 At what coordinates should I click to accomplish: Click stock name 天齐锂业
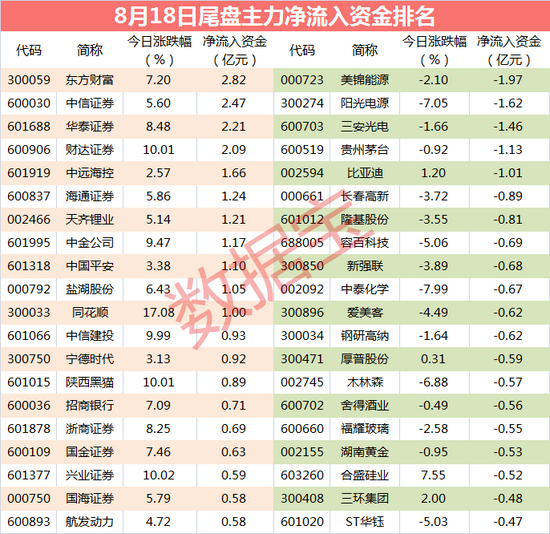[x=90, y=220]
